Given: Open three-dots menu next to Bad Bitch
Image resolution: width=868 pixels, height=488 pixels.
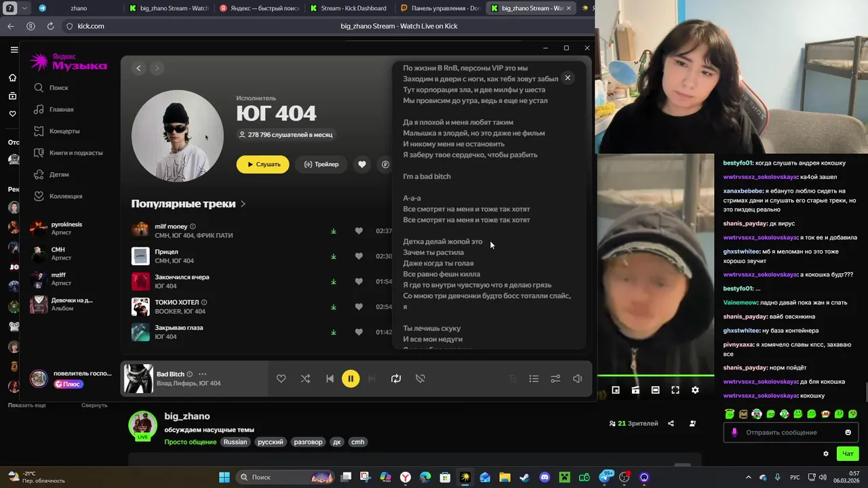Looking at the screenshot, I should click(x=202, y=374).
